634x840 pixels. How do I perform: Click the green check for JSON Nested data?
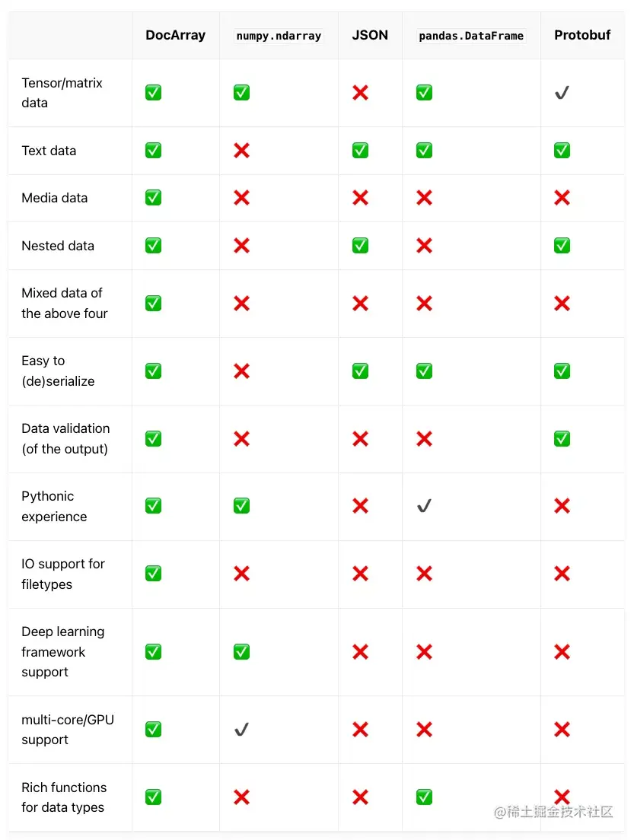360,246
